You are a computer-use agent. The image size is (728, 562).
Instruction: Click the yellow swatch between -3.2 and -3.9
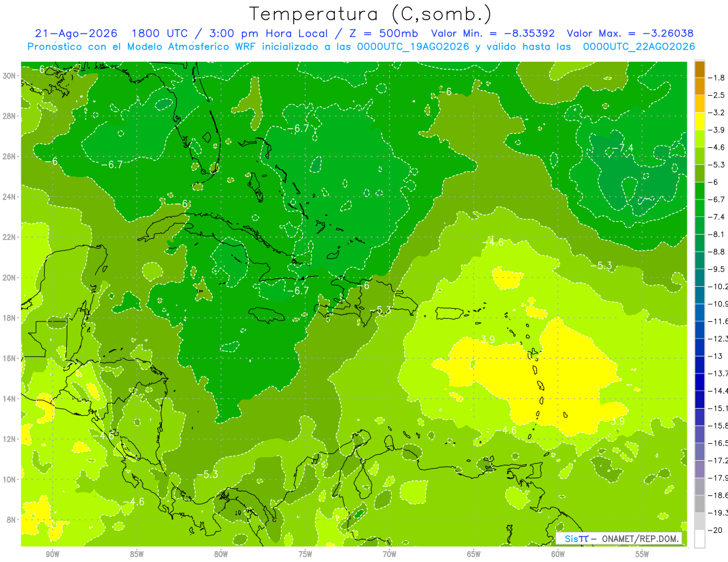699,121
